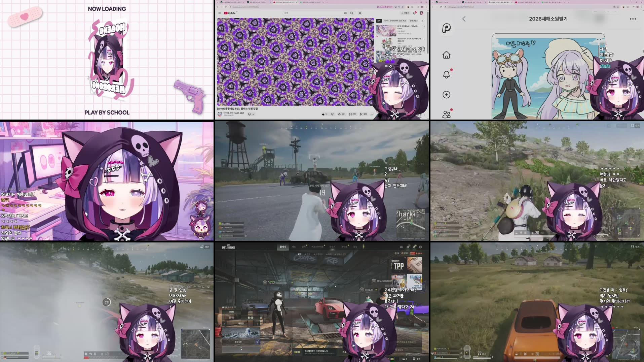Open the PUBG 상점 menu item
644x362 pixels.
[355, 246]
